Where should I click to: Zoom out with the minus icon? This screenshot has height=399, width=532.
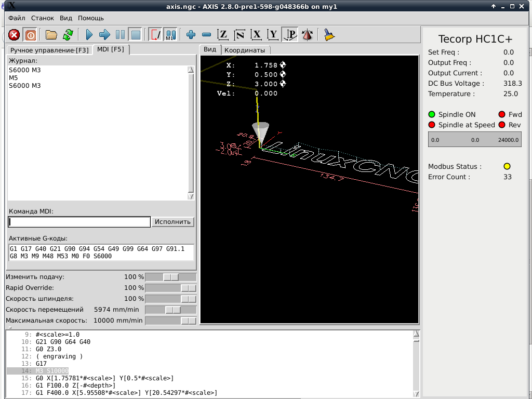tap(206, 35)
